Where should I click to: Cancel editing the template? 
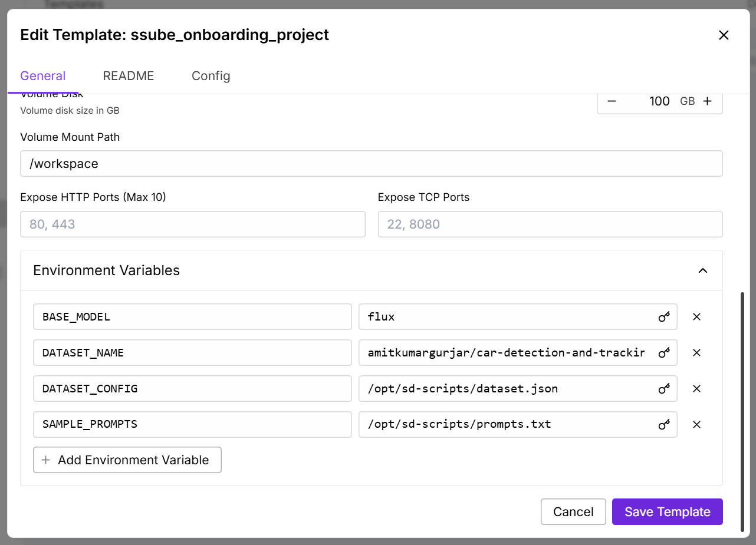click(573, 512)
